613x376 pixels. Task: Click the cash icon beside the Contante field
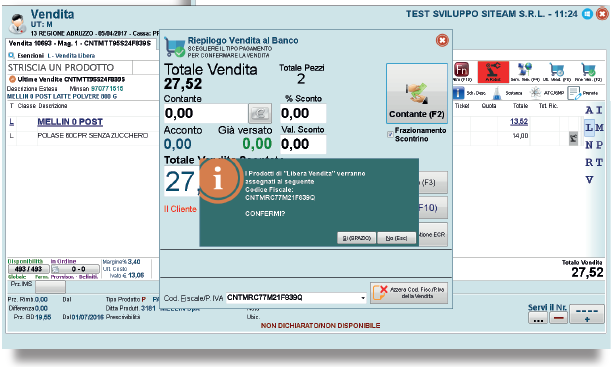point(260,113)
